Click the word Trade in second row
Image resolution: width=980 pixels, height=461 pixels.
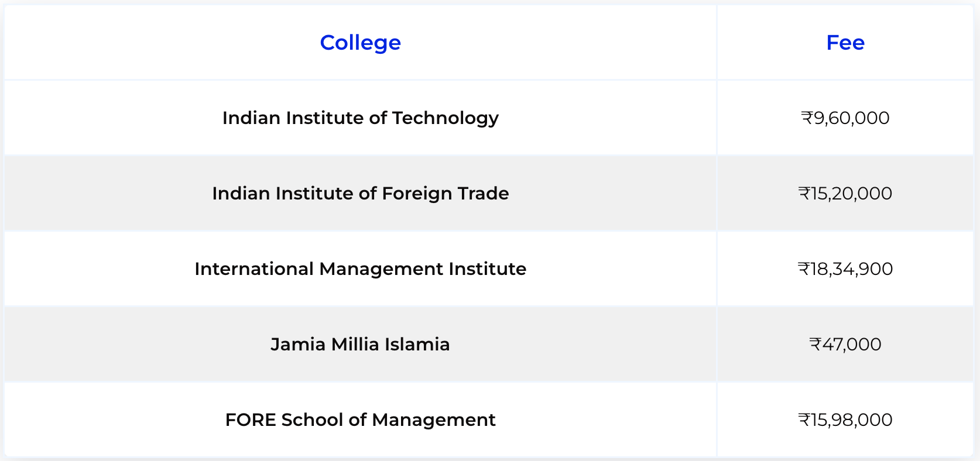click(483, 193)
